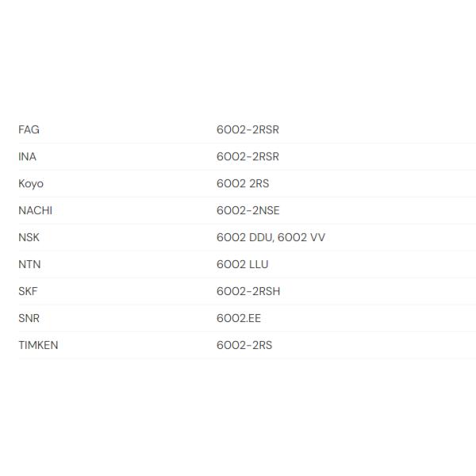Click part number 6002-2RSR in FAG row
The image size is (476, 476).
coord(248,129)
